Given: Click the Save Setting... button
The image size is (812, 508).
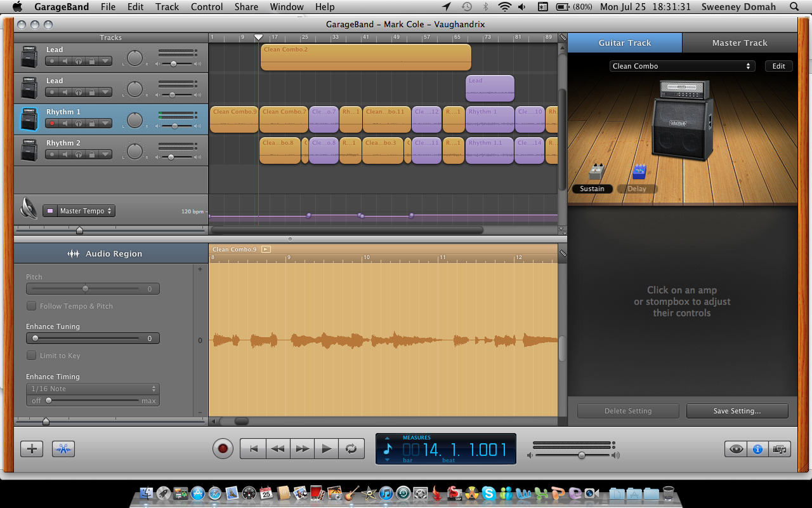Looking at the screenshot, I should 737,411.
